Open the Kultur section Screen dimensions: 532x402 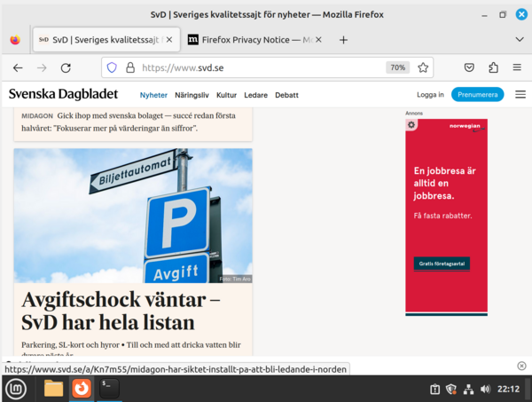click(x=226, y=95)
